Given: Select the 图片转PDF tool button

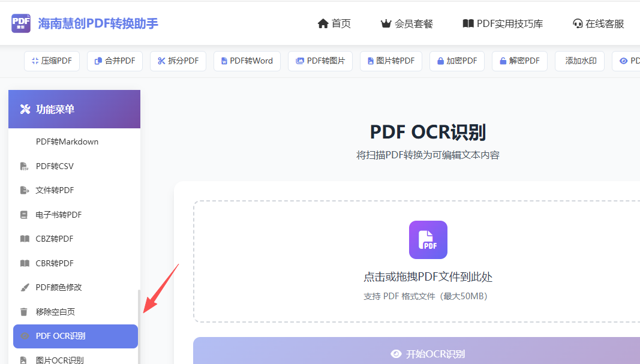Looking at the screenshot, I should [391, 61].
